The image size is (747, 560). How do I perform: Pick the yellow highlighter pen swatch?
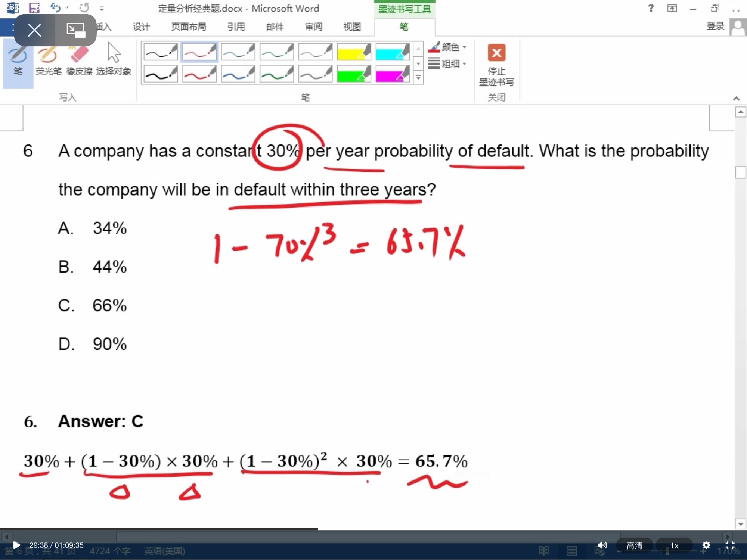coord(353,52)
